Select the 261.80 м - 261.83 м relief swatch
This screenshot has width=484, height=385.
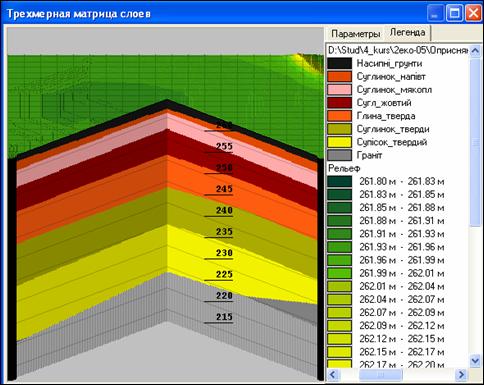coord(339,181)
